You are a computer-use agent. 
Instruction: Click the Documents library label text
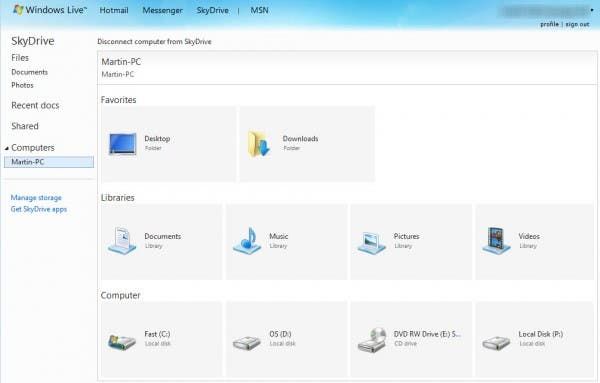[163, 236]
